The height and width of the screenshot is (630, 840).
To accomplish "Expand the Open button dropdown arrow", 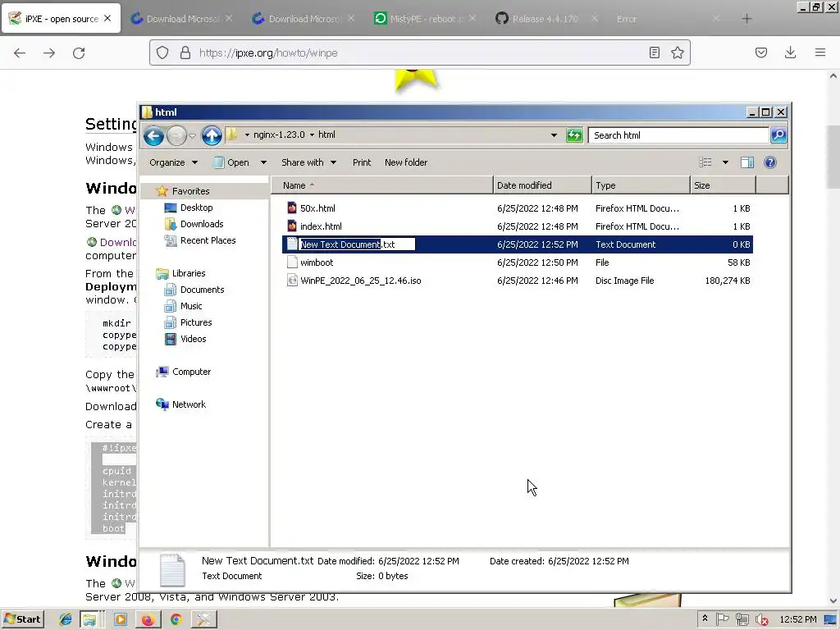I will point(263,162).
